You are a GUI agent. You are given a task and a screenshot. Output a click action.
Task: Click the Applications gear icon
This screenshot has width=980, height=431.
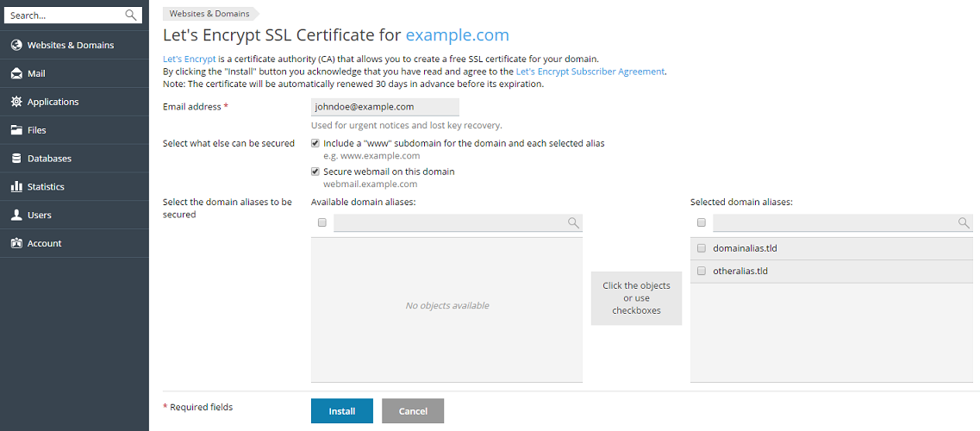pos(16,102)
